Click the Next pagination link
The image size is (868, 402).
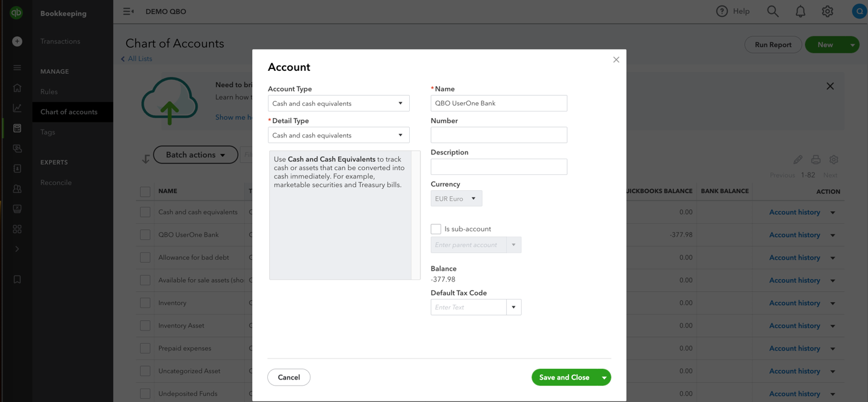coord(830,175)
